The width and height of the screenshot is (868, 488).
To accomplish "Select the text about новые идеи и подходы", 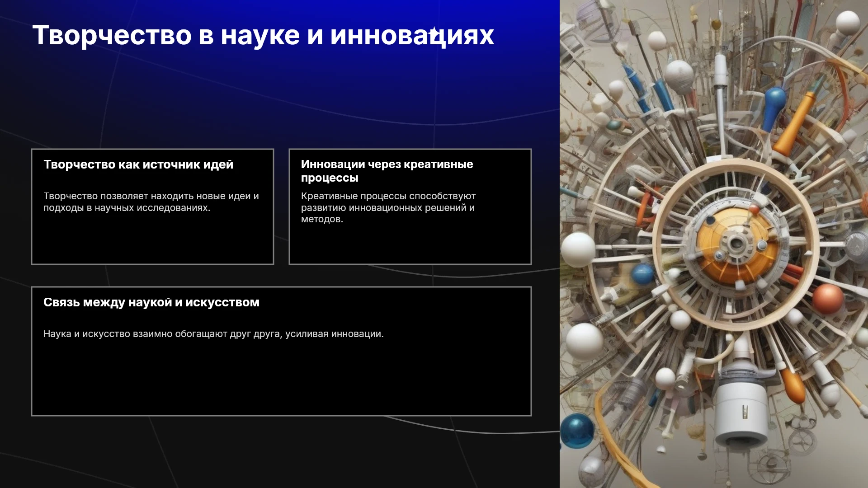I will (151, 202).
